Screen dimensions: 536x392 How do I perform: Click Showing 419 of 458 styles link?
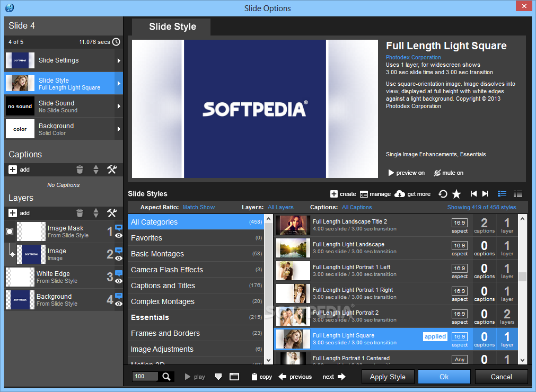point(481,207)
